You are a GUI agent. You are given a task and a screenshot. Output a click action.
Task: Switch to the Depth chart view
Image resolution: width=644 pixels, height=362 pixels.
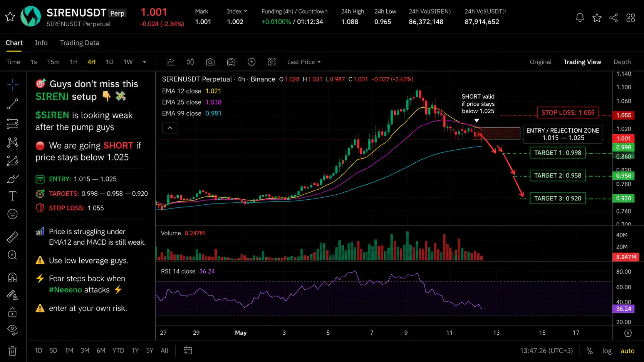click(622, 62)
